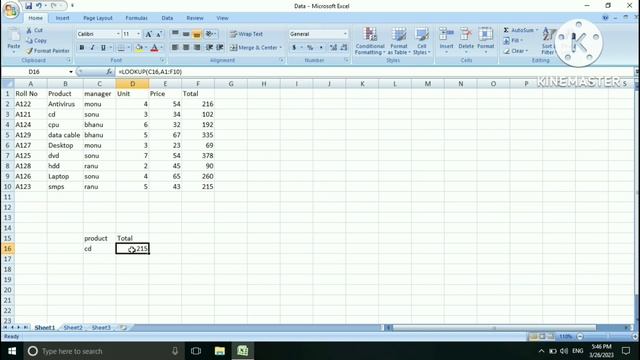
Task: Increase cell indent
Action: tap(220, 47)
